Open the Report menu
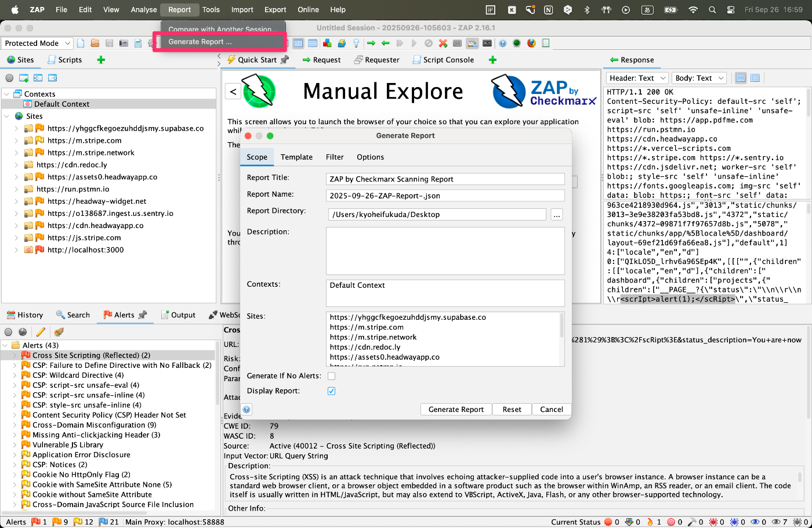Screen dimensions: 812x528 (x=179, y=10)
